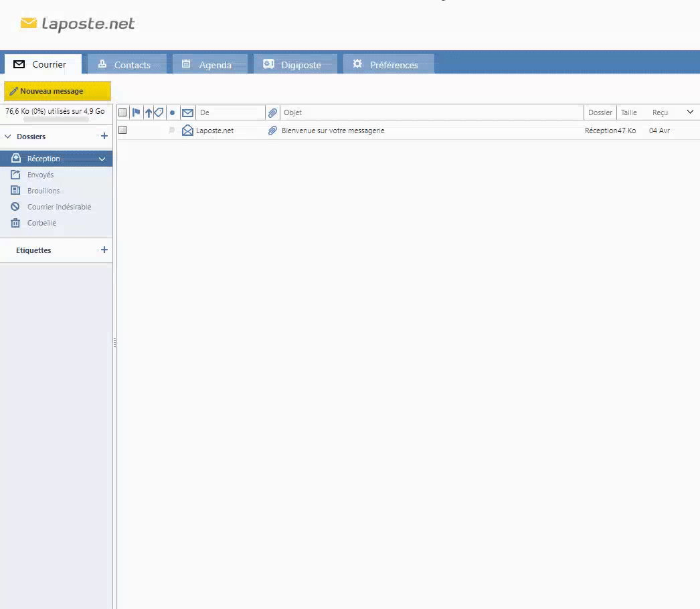Open the Réception folder dropdown arrow
This screenshot has height=609, width=700.
pyautogui.click(x=102, y=159)
